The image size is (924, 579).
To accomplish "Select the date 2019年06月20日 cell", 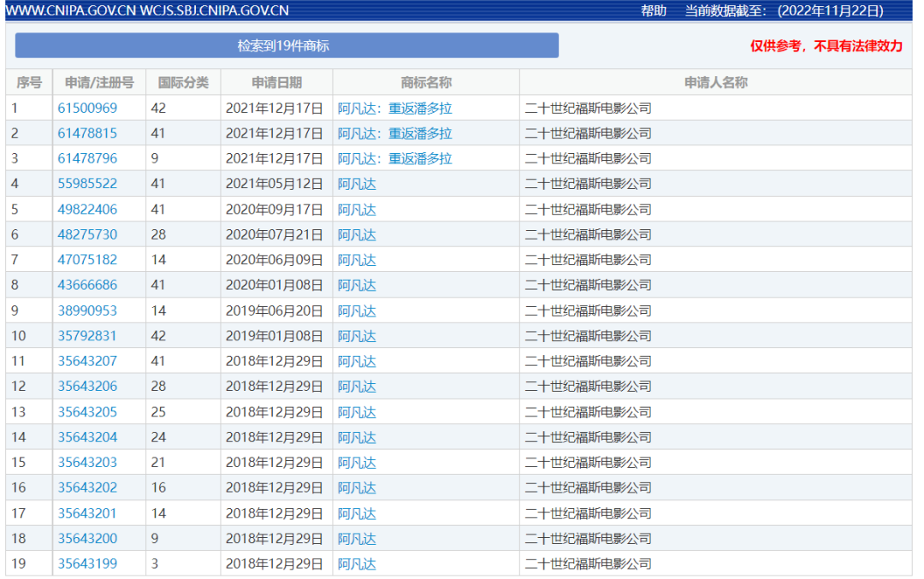I will click(x=276, y=311).
